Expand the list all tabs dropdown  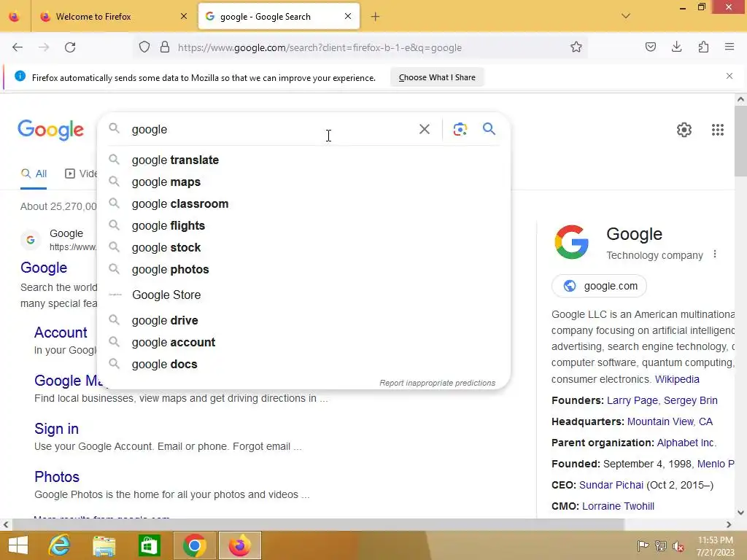coord(625,16)
